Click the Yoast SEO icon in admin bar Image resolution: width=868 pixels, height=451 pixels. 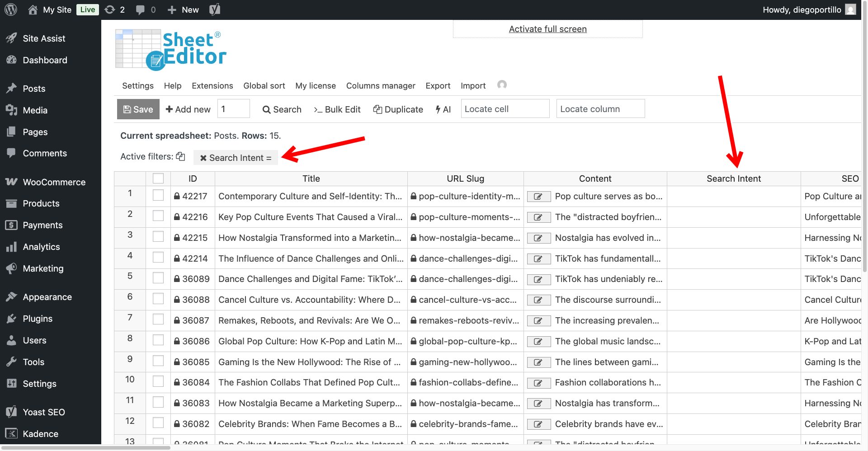[x=214, y=9]
